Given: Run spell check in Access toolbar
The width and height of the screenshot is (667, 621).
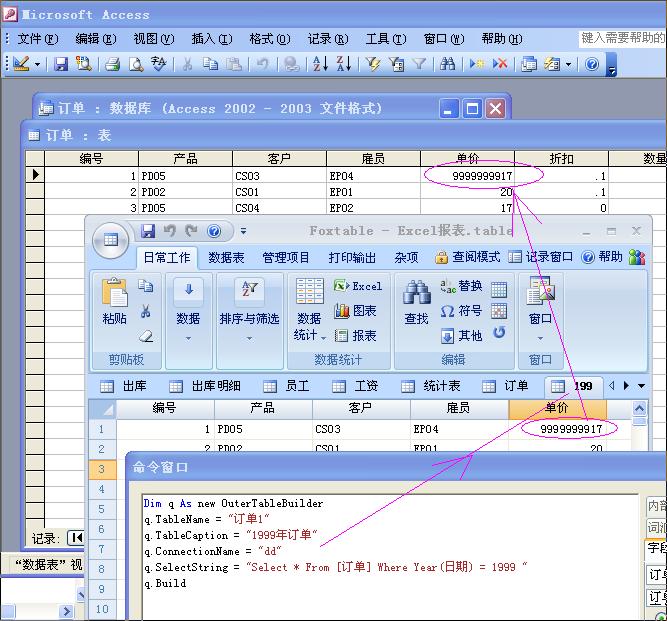Looking at the screenshot, I should point(158,64).
